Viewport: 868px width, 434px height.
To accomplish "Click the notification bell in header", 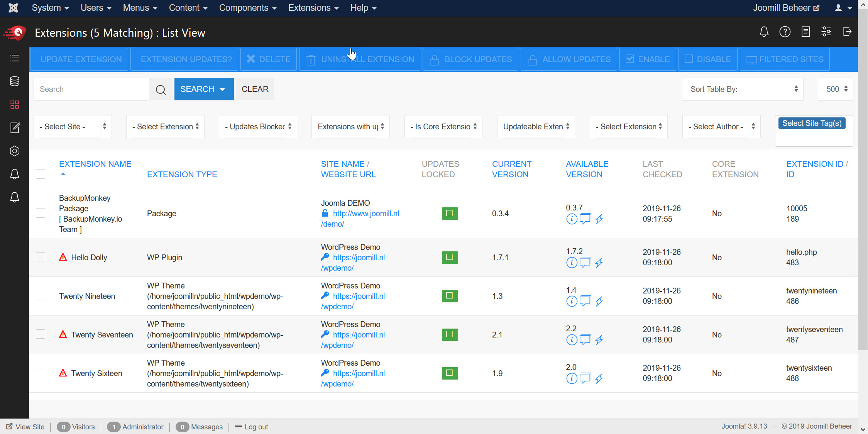I will click(764, 32).
